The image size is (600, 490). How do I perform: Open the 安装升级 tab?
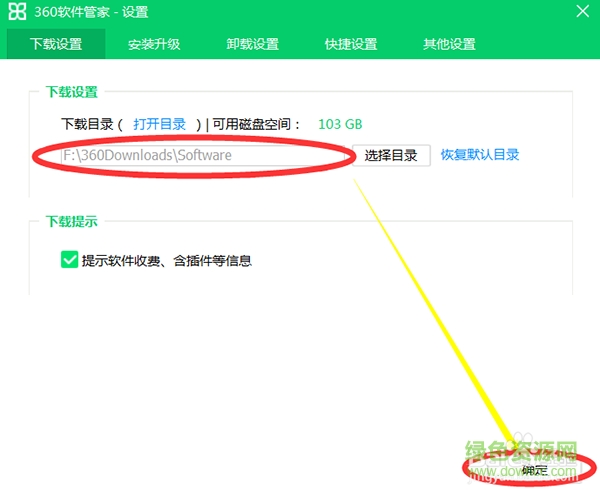(x=154, y=44)
